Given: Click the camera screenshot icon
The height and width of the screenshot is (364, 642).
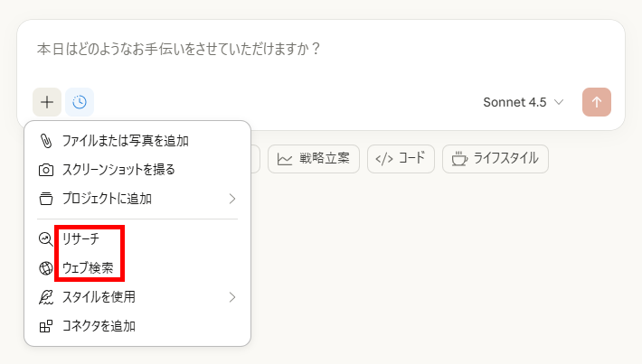Looking at the screenshot, I should pos(46,170).
